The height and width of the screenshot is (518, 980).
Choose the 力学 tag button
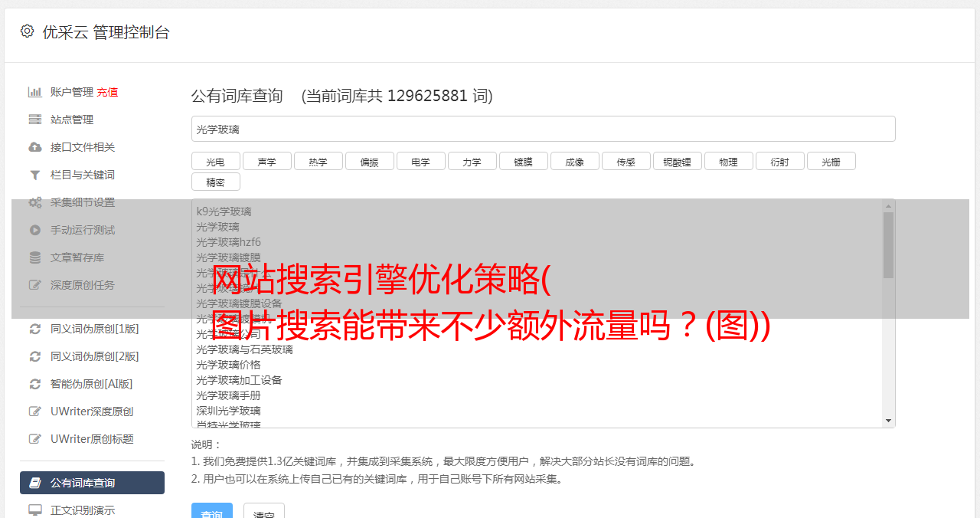472,161
